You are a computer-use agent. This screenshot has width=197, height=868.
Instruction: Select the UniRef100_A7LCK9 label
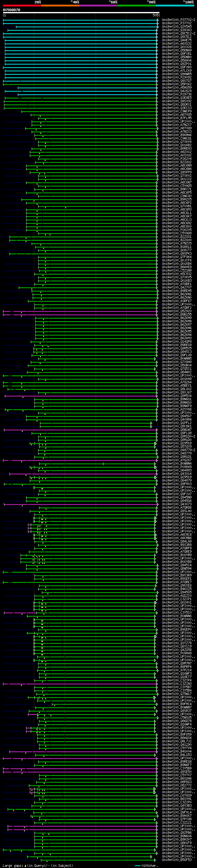177,71
